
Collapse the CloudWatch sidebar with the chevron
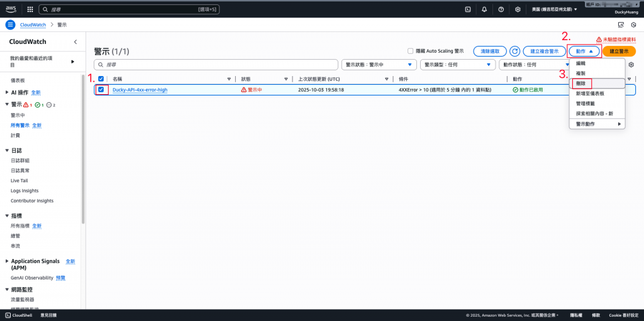(x=75, y=42)
